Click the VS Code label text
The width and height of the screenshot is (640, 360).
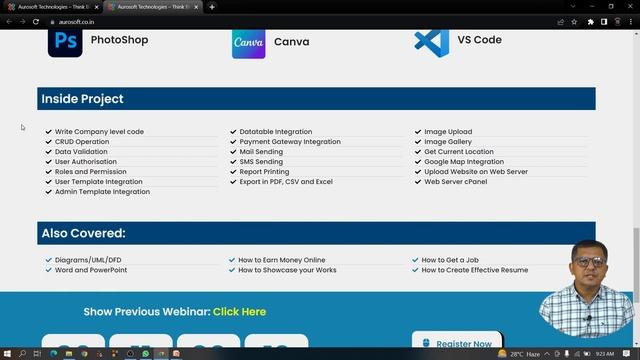pyautogui.click(x=479, y=40)
